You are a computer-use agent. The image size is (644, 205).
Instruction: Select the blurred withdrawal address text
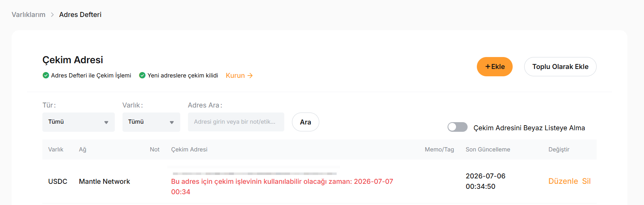point(255,173)
